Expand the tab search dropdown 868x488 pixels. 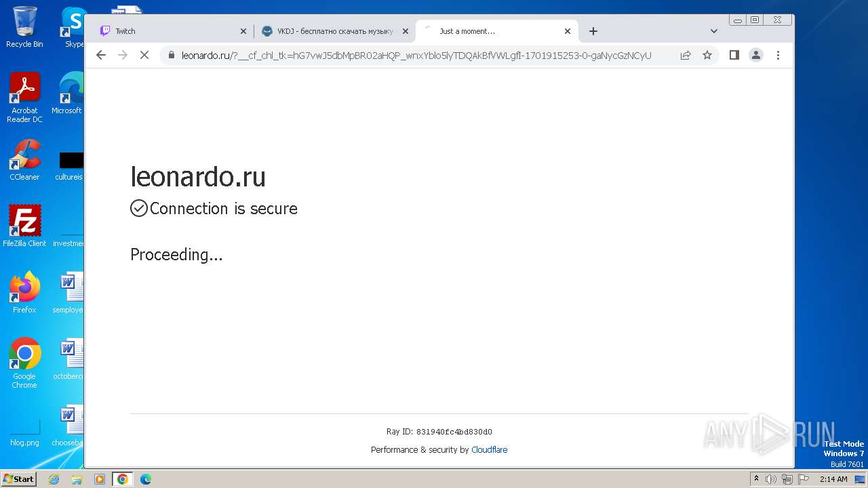pyautogui.click(x=714, y=31)
